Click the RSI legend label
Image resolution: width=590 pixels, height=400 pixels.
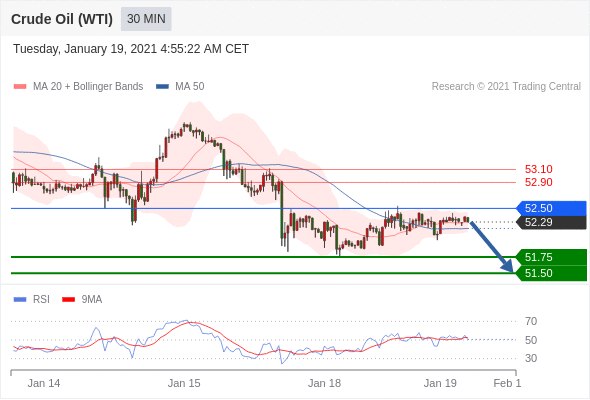pos(41,300)
